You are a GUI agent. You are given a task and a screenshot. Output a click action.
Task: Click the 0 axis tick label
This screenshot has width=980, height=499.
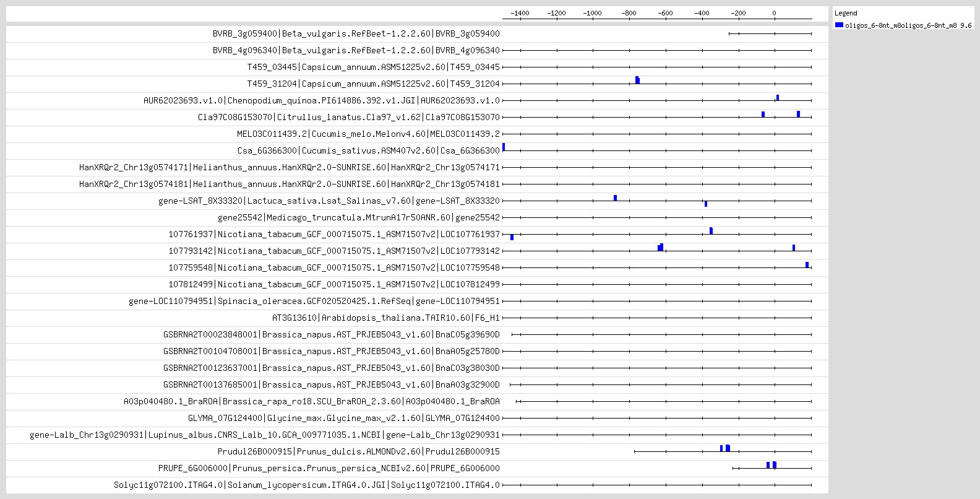pos(774,13)
